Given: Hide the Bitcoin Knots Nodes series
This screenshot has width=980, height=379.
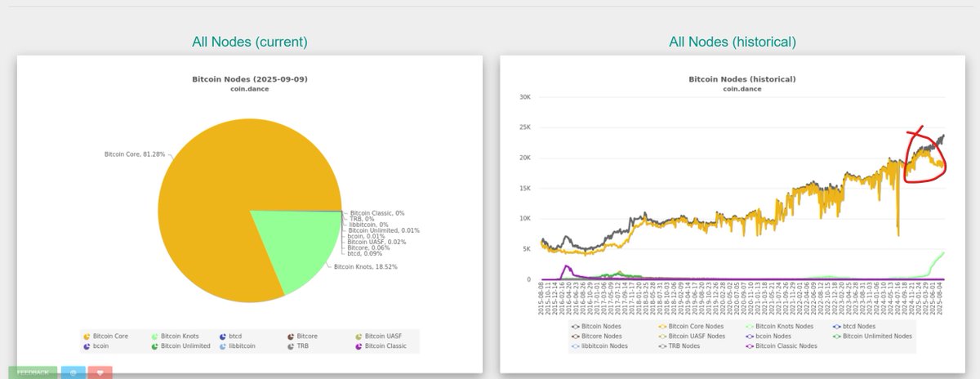Looking at the screenshot, I should [x=778, y=326].
